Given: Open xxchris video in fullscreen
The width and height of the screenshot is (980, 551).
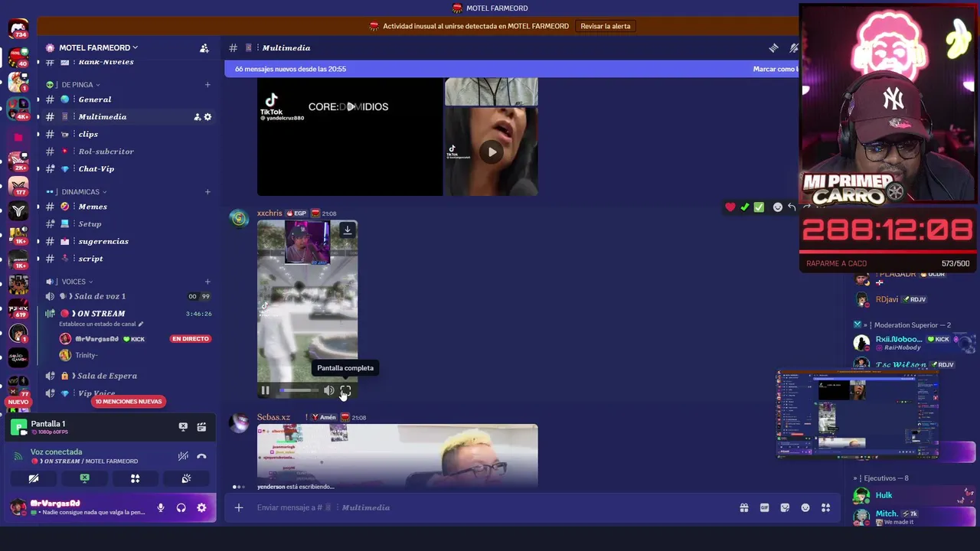Looking at the screenshot, I should (x=345, y=390).
